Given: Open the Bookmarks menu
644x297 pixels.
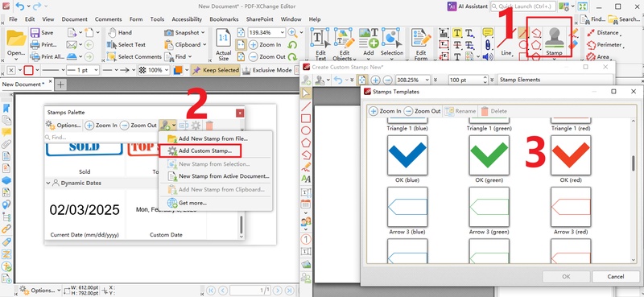Looking at the screenshot, I should point(224,19).
